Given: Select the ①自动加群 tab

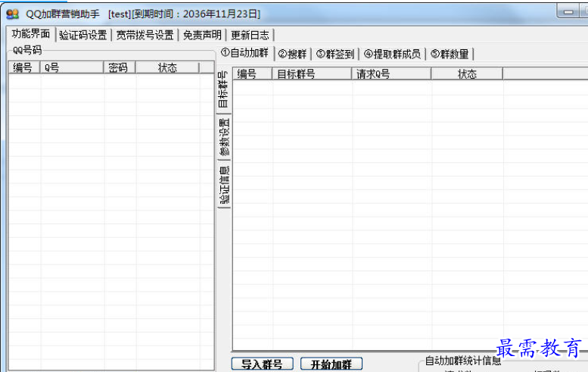Looking at the screenshot, I should pyautogui.click(x=245, y=53).
